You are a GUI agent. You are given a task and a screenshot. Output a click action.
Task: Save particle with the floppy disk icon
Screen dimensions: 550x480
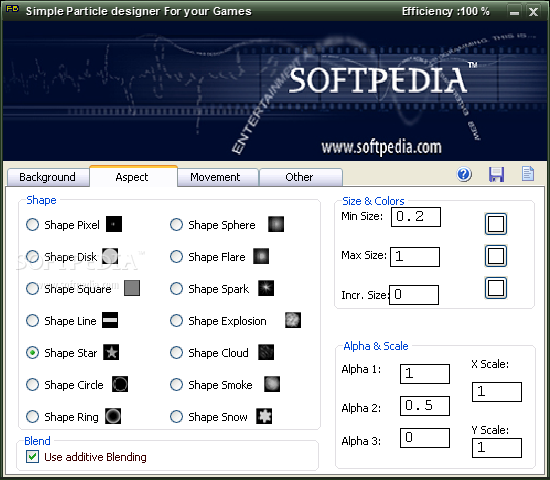[496, 174]
